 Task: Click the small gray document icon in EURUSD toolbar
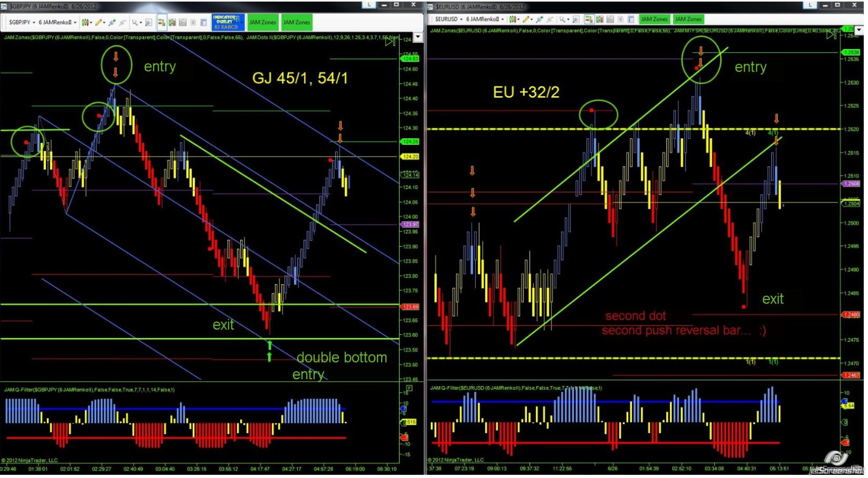[620, 19]
